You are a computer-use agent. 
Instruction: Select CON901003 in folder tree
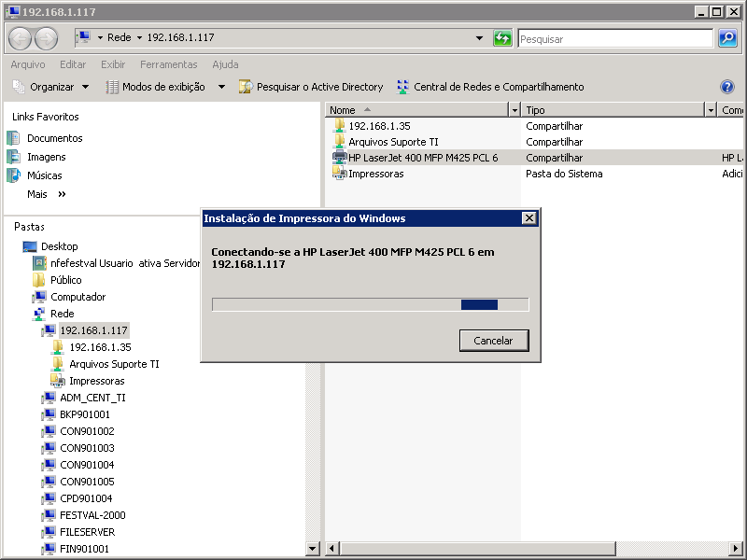click(87, 448)
